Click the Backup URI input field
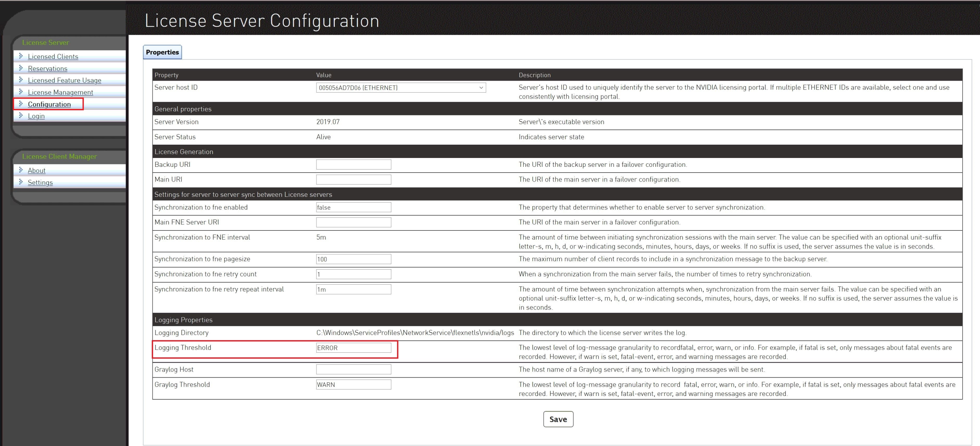980x446 pixels. tap(354, 164)
